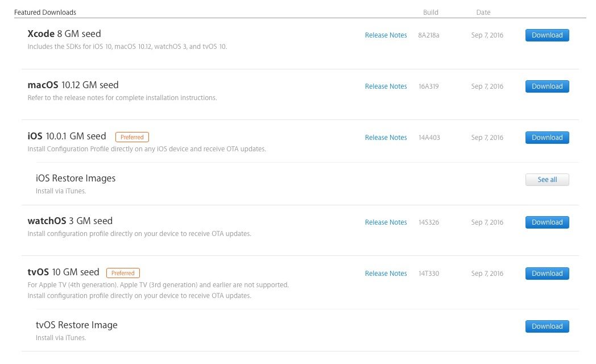Click See all for iOS Restore Images
This screenshot has width=596, height=364.
point(547,180)
